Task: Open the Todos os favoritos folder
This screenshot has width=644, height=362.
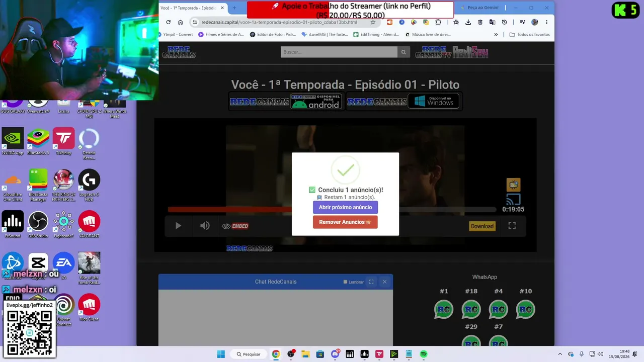Action: coord(530,35)
